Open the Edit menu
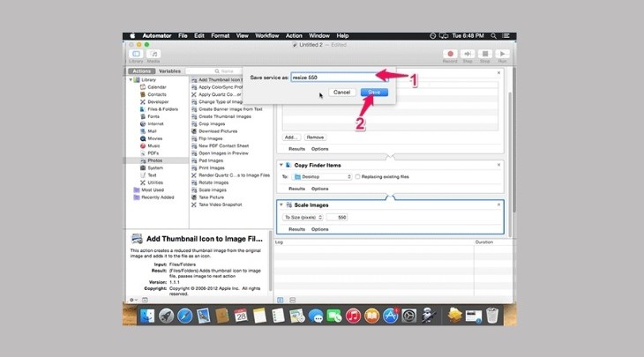 (x=199, y=35)
